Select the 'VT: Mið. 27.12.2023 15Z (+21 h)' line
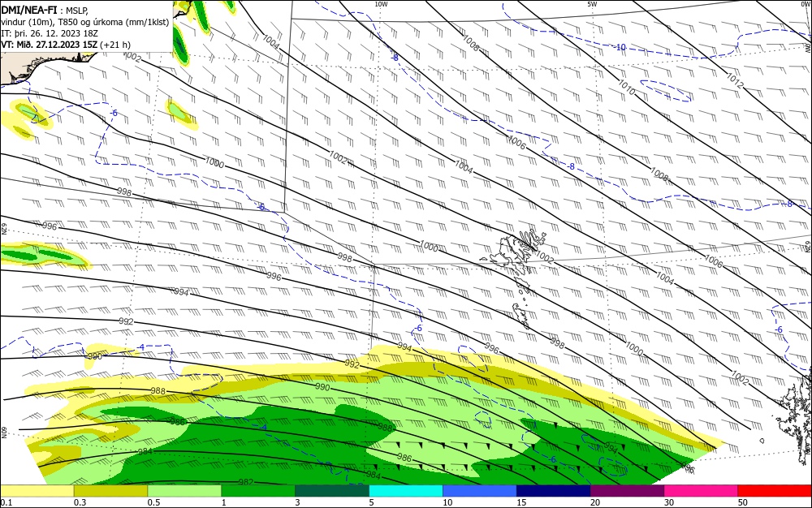The height and width of the screenshot is (508, 812). coord(66,45)
